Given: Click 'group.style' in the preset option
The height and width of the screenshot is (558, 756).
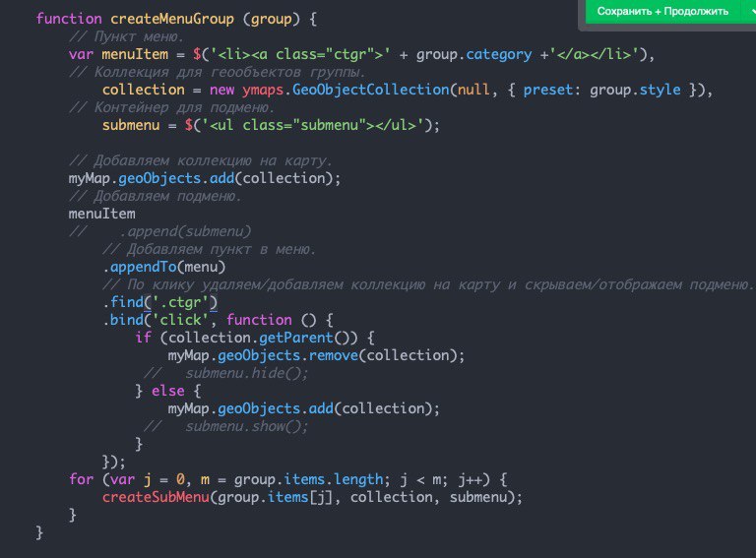Looking at the screenshot, I should click(x=635, y=90).
